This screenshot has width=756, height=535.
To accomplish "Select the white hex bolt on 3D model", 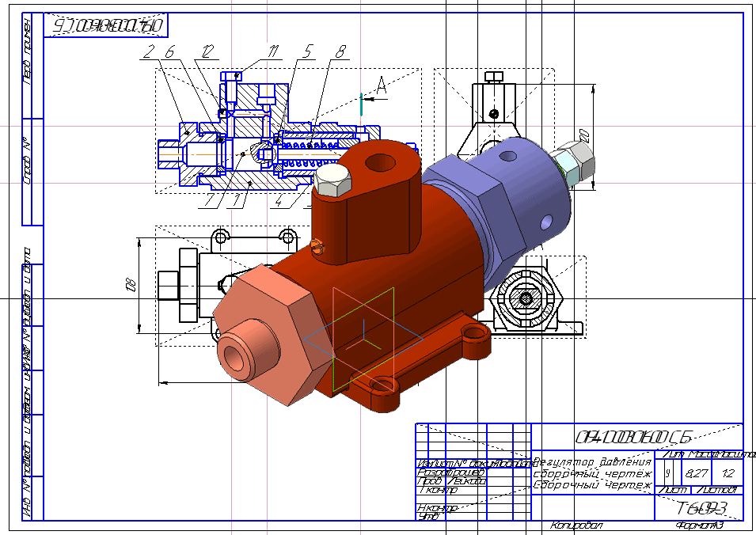I will (x=333, y=180).
